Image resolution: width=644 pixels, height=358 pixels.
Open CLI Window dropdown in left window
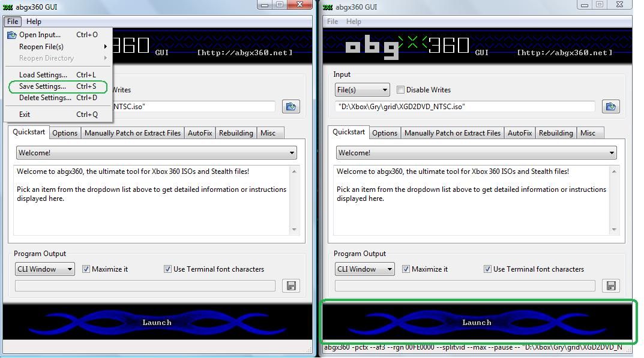click(45, 269)
